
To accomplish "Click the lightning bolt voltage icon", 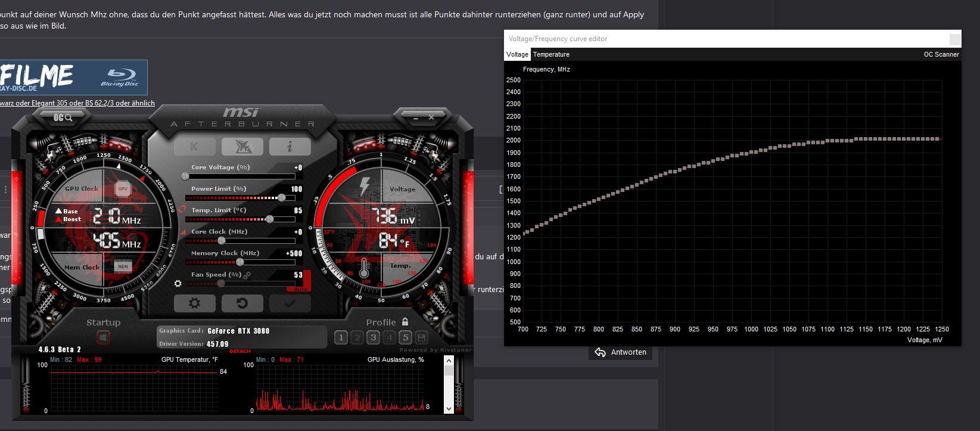I will (365, 185).
